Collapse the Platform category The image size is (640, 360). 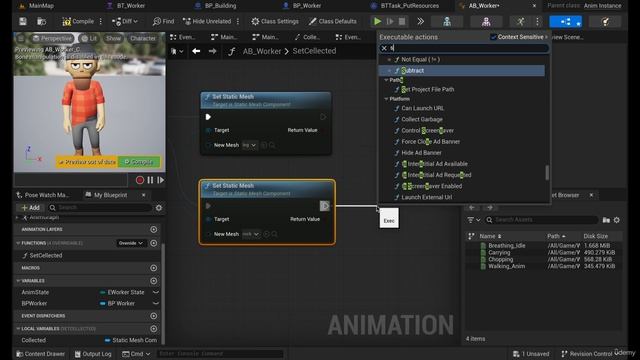(386, 99)
